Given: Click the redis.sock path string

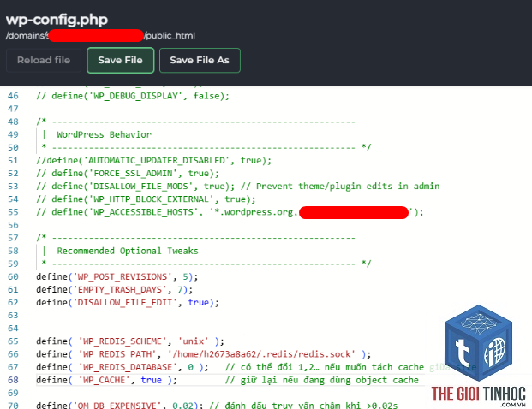Looking at the screenshot, I should coord(261,354).
